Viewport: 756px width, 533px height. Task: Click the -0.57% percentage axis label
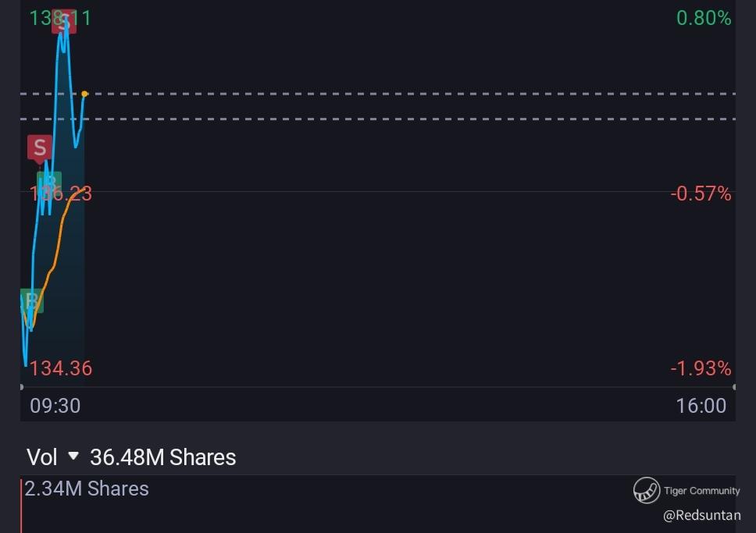point(701,194)
